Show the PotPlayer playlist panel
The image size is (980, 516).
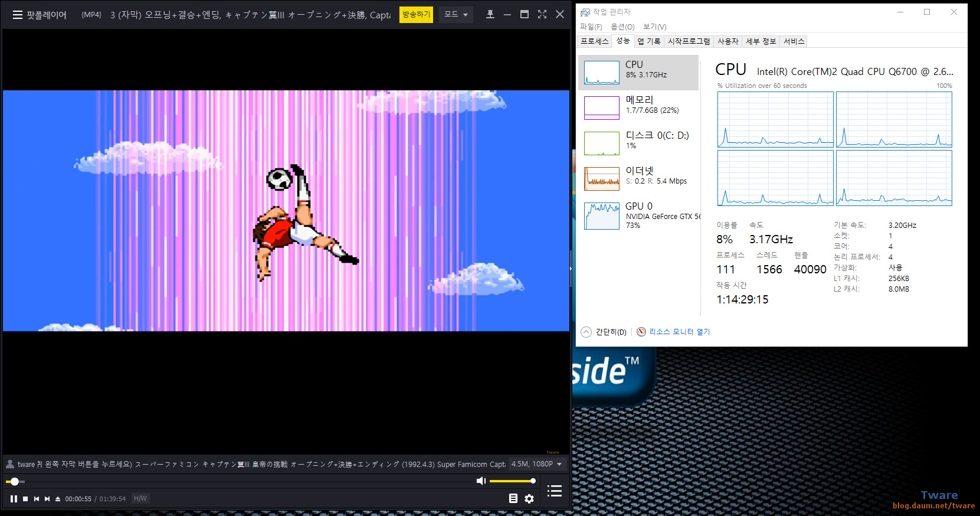pos(555,491)
